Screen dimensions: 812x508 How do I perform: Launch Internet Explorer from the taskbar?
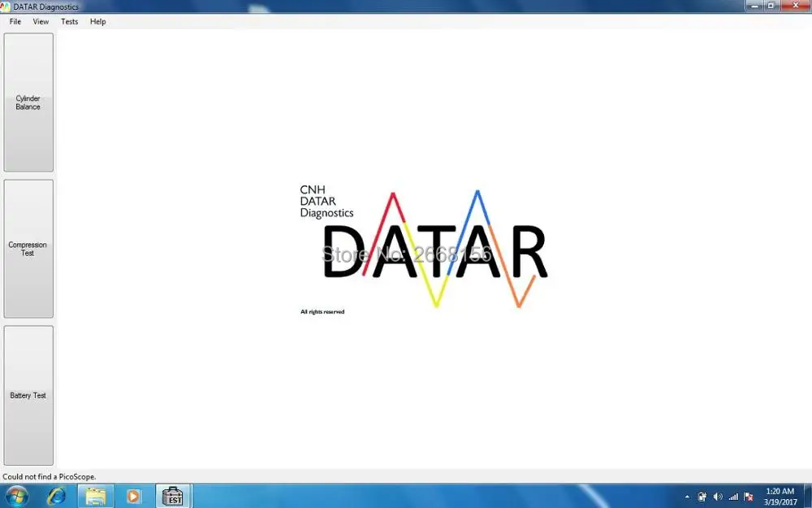click(x=56, y=497)
